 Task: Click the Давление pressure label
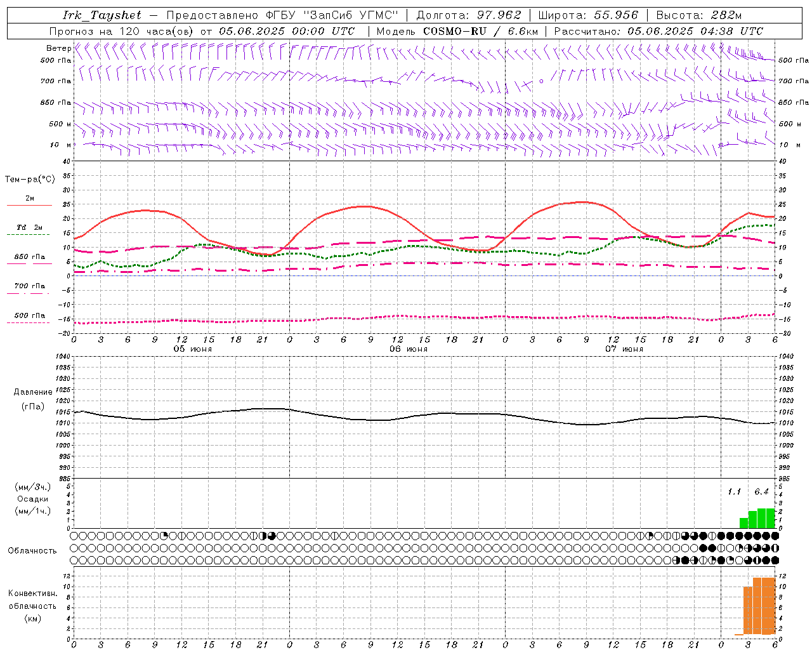pos(32,392)
